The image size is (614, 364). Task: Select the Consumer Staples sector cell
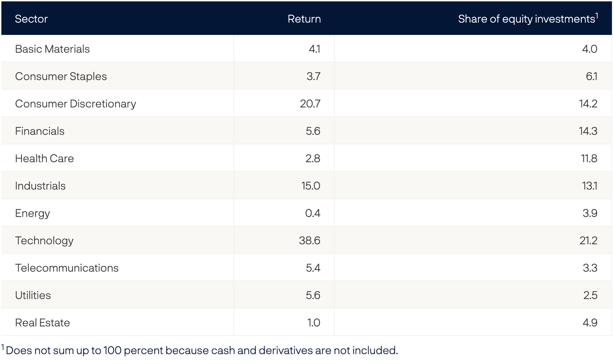click(x=61, y=76)
